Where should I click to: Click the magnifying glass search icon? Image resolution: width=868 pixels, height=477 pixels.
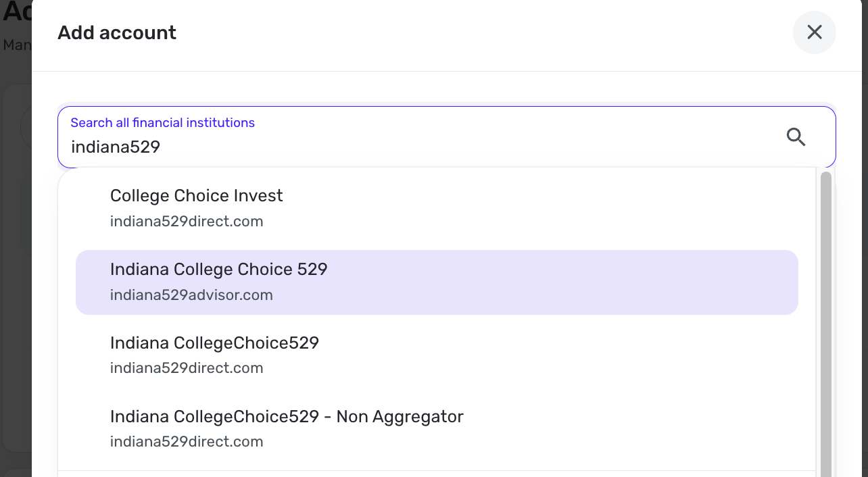coord(796,137)
